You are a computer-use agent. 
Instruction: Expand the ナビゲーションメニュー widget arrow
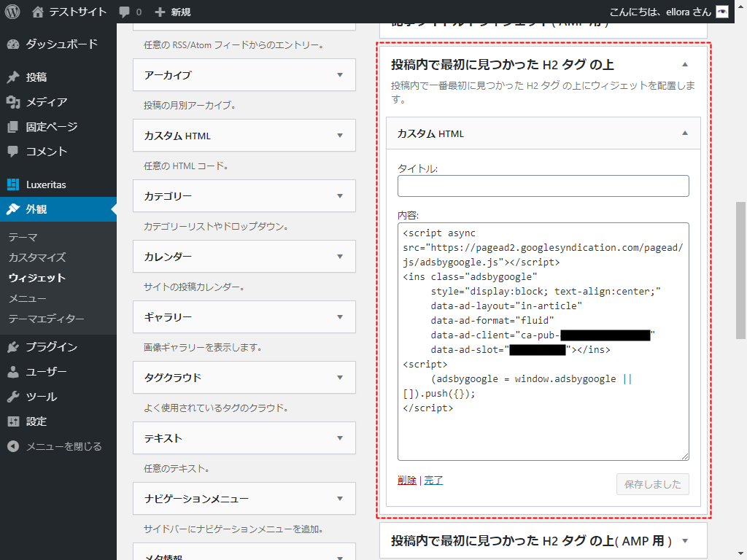coord(340,499)
